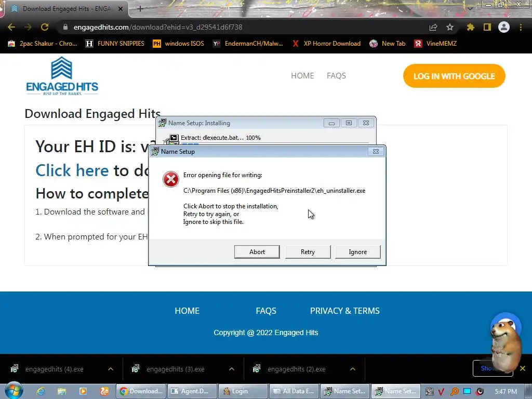Click the installer progress bar in Installing window

click(275, 144)
